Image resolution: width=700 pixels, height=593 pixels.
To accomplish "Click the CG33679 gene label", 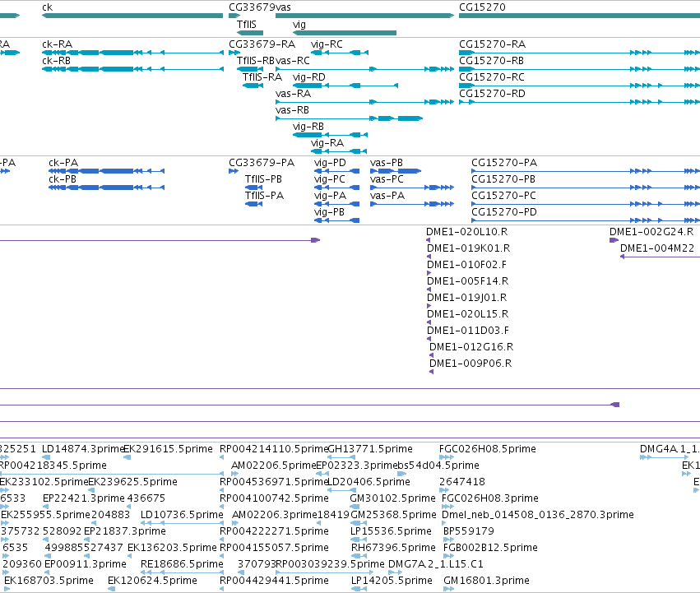I will coord(252,7).
